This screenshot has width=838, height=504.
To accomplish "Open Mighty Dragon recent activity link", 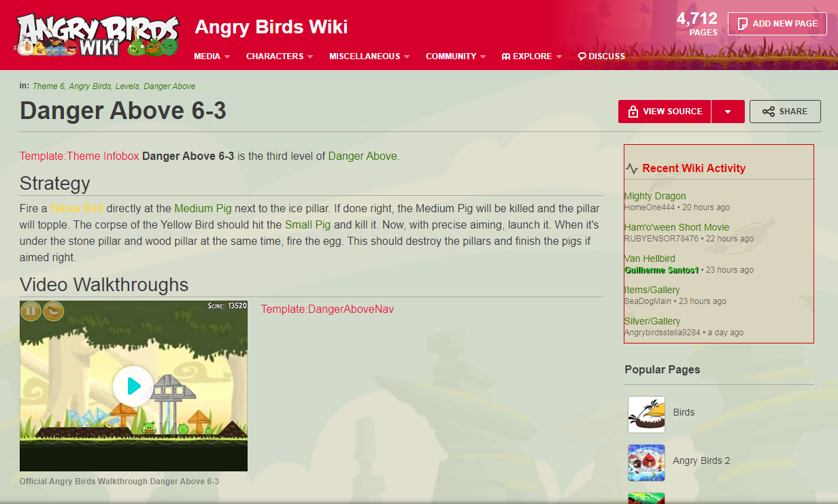I will tap(655, 196).
